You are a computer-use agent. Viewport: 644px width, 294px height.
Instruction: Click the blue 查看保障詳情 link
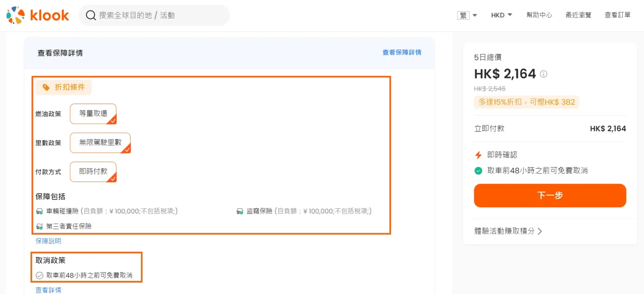402,52
